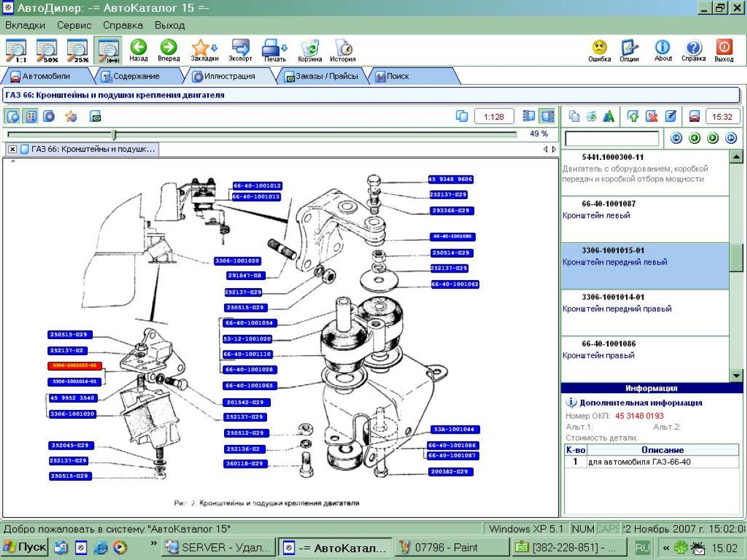Viewport: 747px width, 560px height.
Task: Select part 66-40-1001087 Кронштейн левый
Action: click(x=645, y=220)
